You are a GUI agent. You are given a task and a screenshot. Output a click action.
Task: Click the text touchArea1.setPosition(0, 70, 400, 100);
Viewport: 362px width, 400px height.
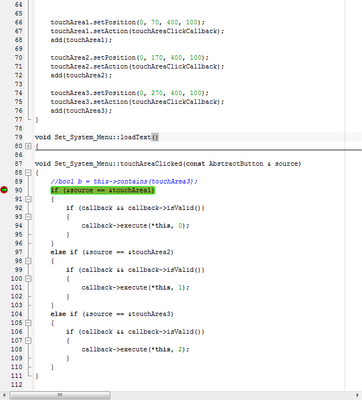[x=128, y=22]
